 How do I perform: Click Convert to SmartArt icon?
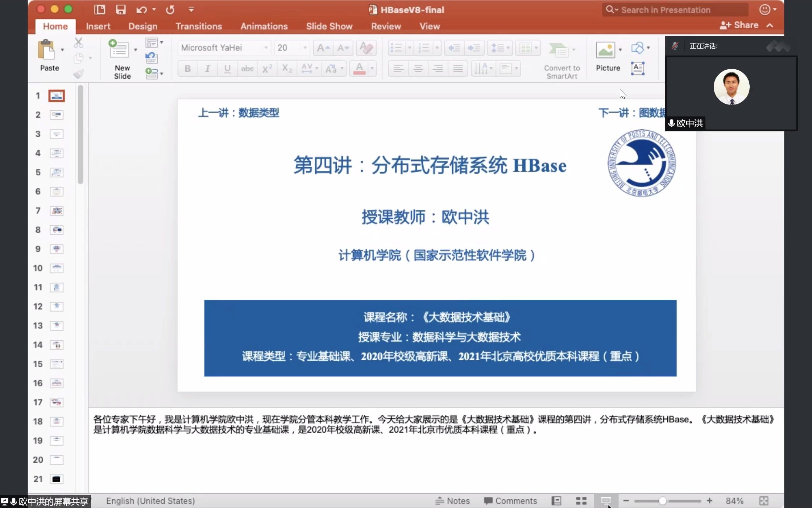coord(559,50)
